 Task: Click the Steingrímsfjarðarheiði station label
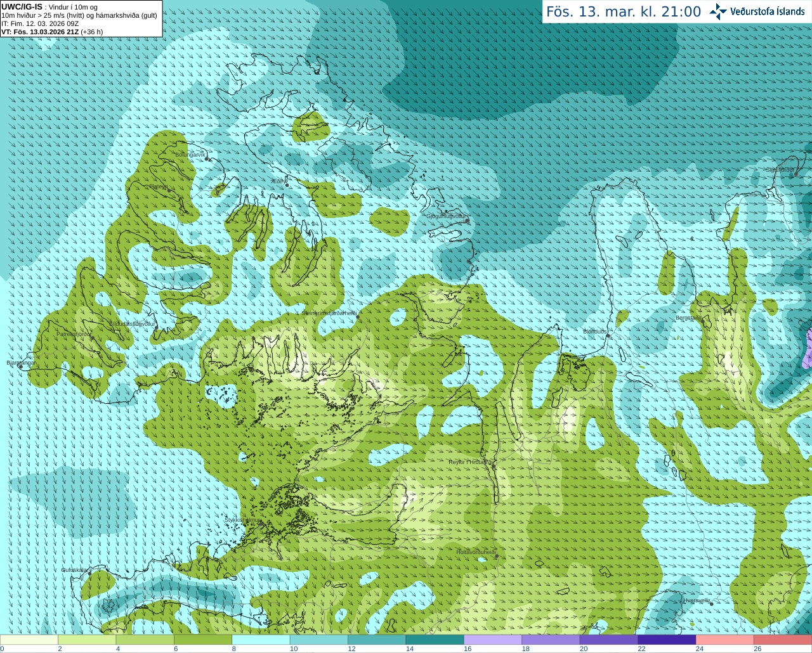[x=329, y=313]
